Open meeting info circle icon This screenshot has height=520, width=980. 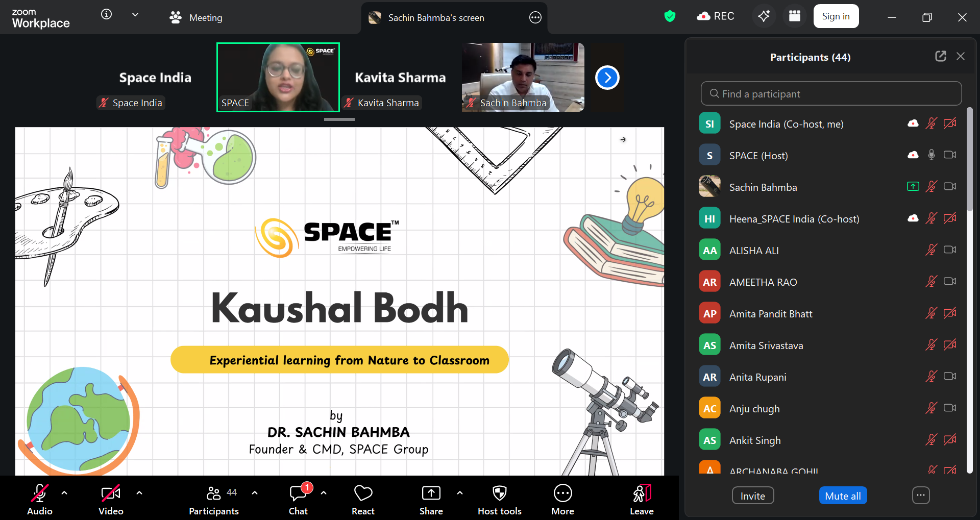point(106,15)
